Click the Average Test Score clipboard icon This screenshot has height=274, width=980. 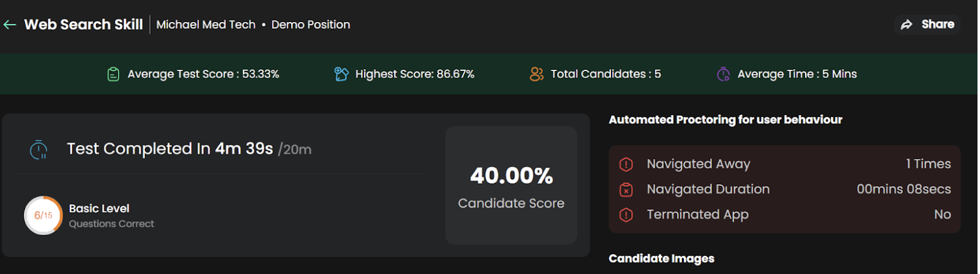113,74
